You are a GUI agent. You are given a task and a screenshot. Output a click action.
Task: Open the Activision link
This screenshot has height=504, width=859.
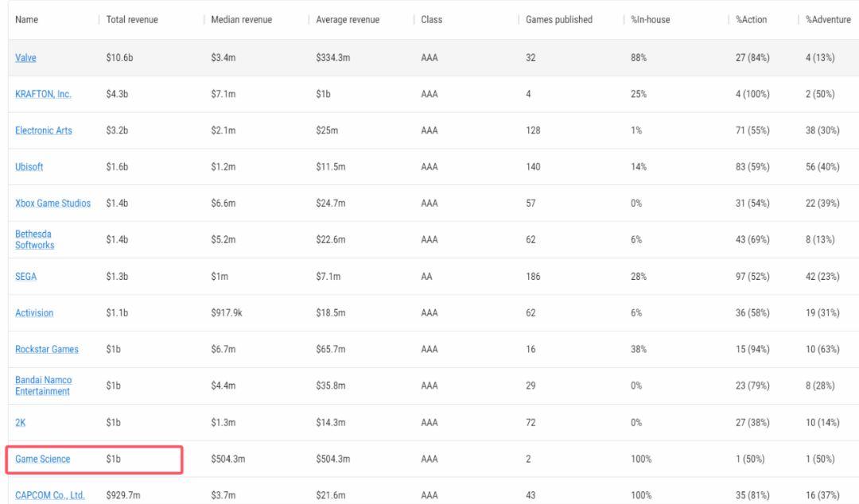pos(34,312)
